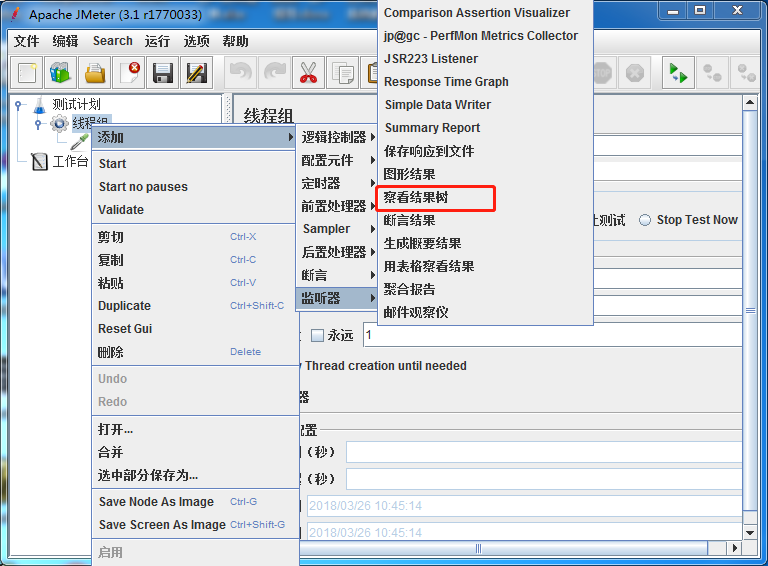This screenshot has height=566, width=768.
Task: Click the Remote Start All green icon
Action: pos(678,73)
